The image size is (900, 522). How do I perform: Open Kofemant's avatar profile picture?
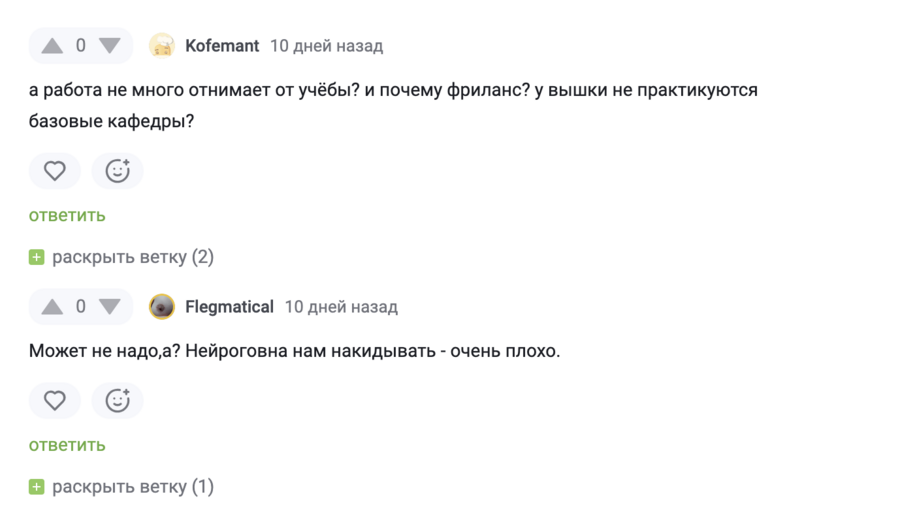pos(162,46)
